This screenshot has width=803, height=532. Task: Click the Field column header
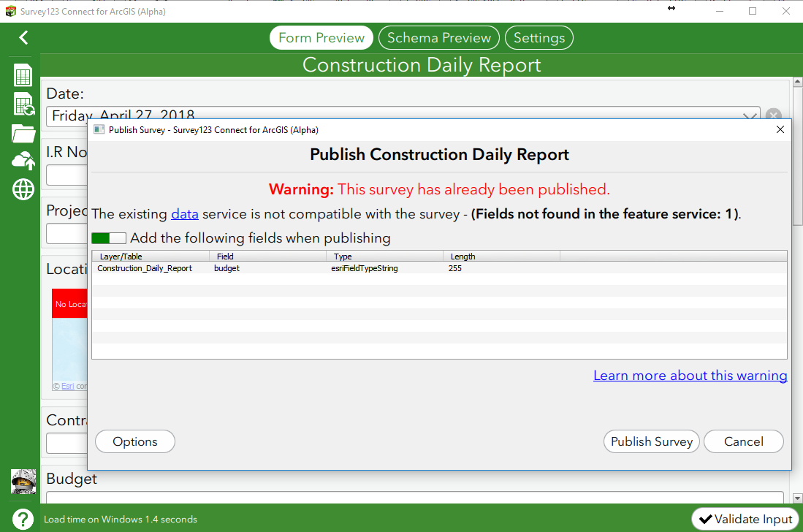(268, 256)
